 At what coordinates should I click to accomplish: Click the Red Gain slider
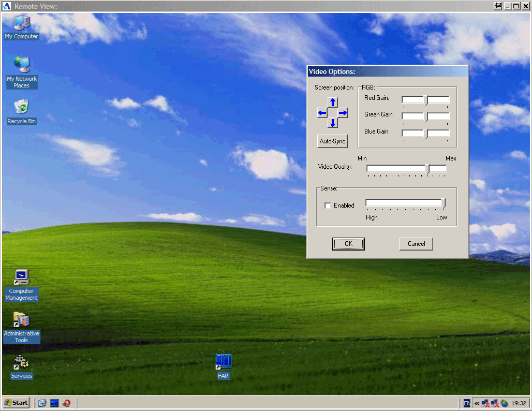(425, 100)
